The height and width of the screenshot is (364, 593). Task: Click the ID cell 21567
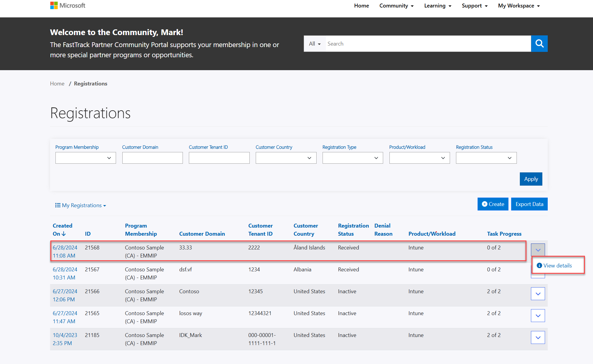click(x=92, y=270)
